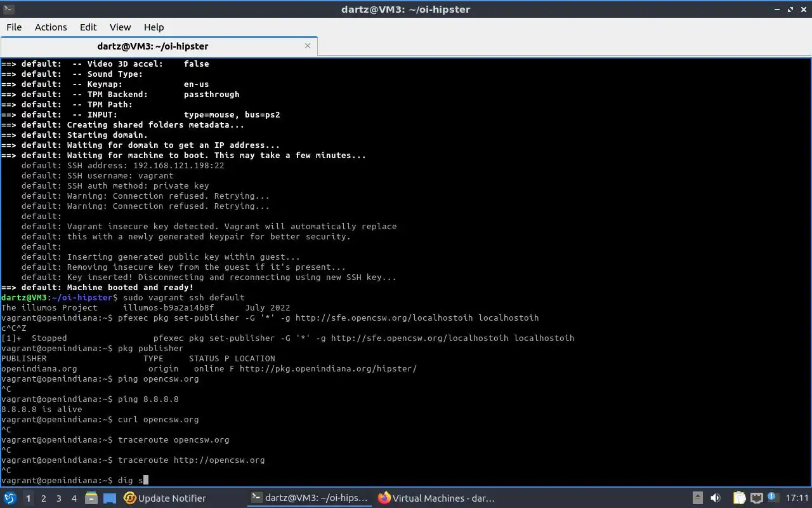
Task: Click the '8.8.8.8 is alive' output line
Action: pos(41,409)
